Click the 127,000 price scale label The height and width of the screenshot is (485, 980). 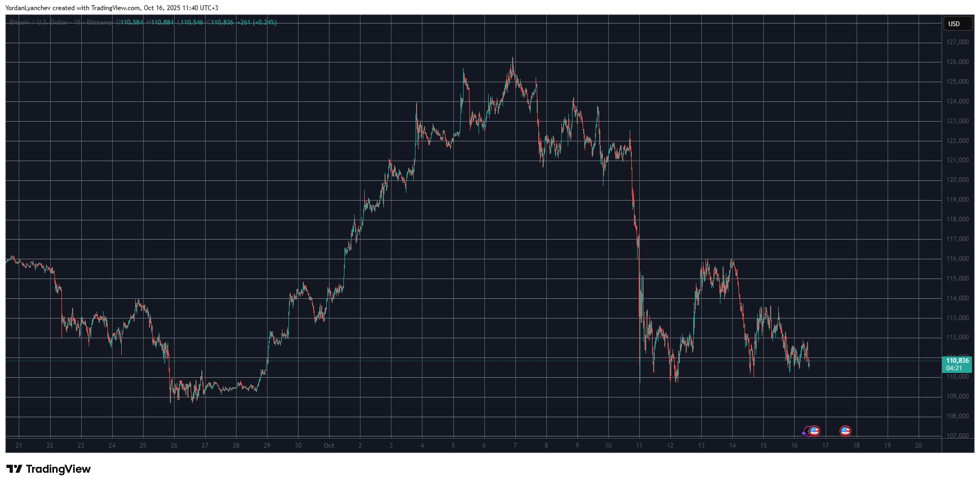pos(957,42)
